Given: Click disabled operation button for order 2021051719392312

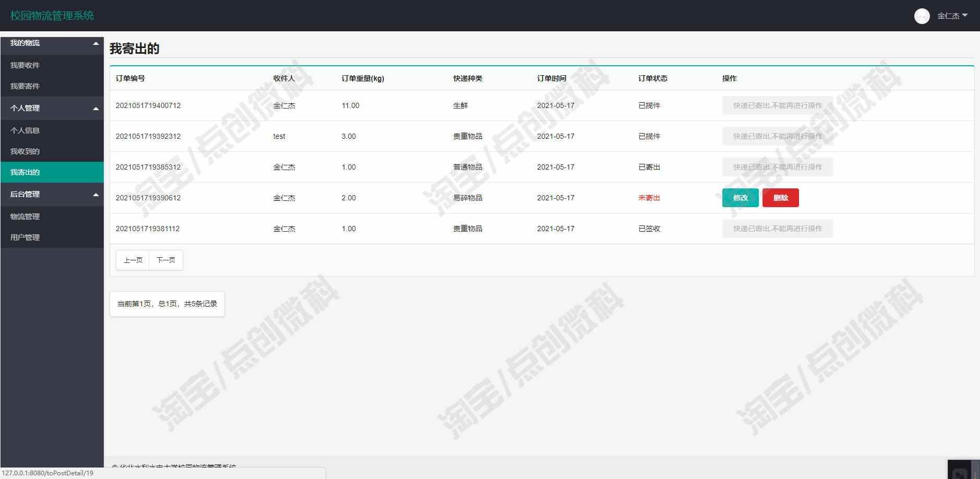Looking at the screenshot, I should (x=777, y=136).
